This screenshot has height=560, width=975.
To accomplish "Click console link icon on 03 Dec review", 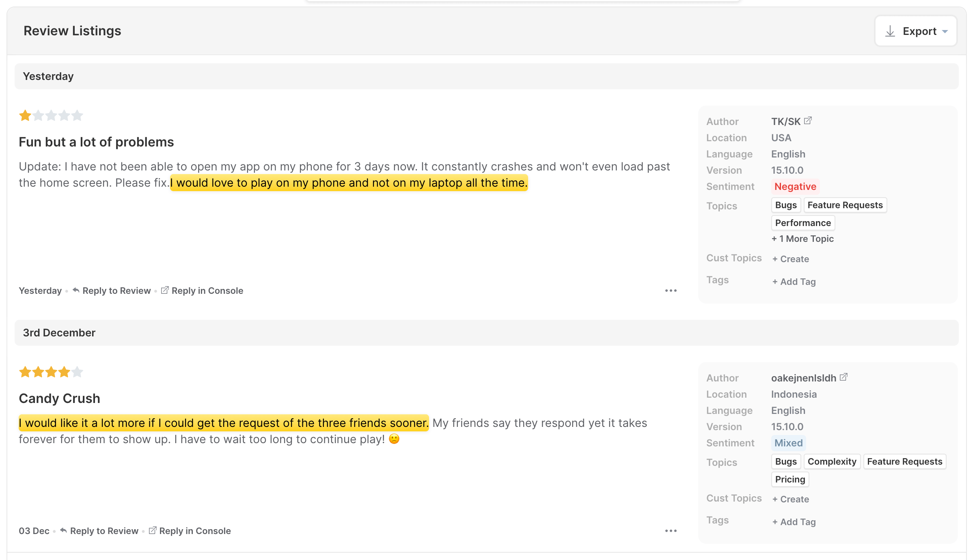I will pos(153,530).
